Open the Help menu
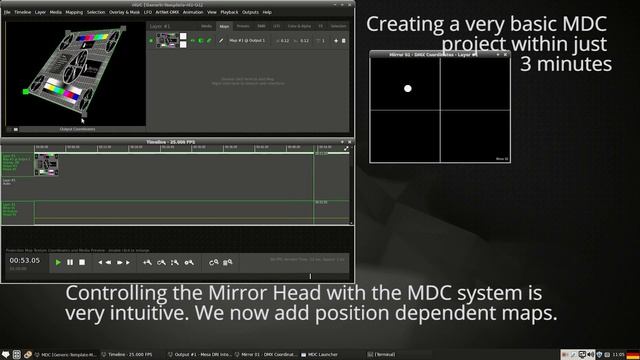 [x=267, y=12]
